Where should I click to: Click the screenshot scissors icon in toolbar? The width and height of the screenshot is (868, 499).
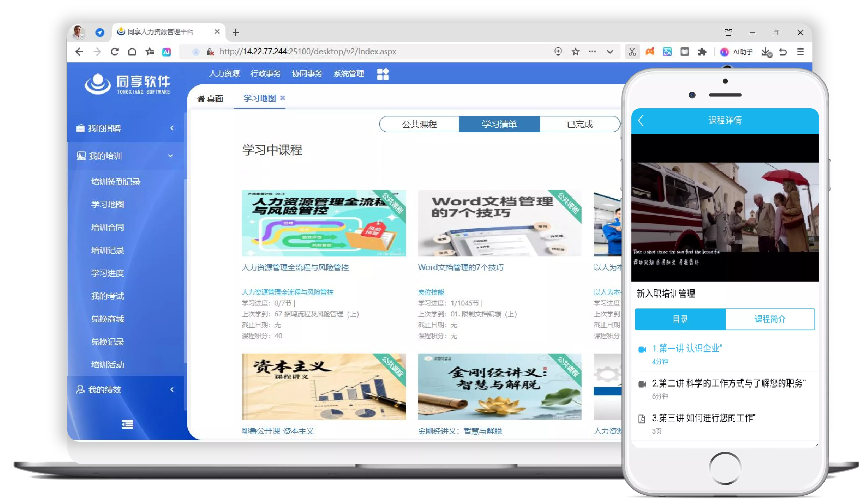pyautogui.click(x=632, y=52)
